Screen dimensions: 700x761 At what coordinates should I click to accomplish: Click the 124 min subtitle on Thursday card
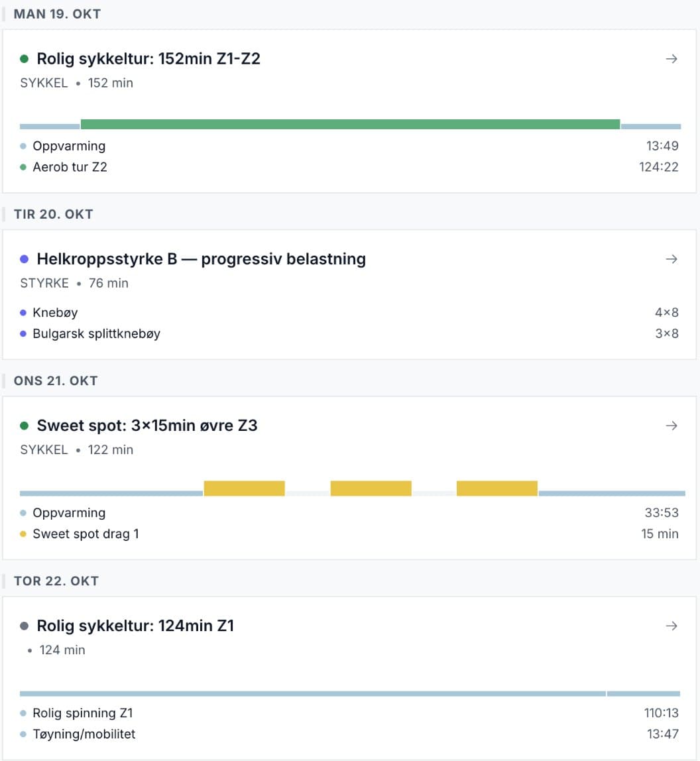tap(62, 650)
